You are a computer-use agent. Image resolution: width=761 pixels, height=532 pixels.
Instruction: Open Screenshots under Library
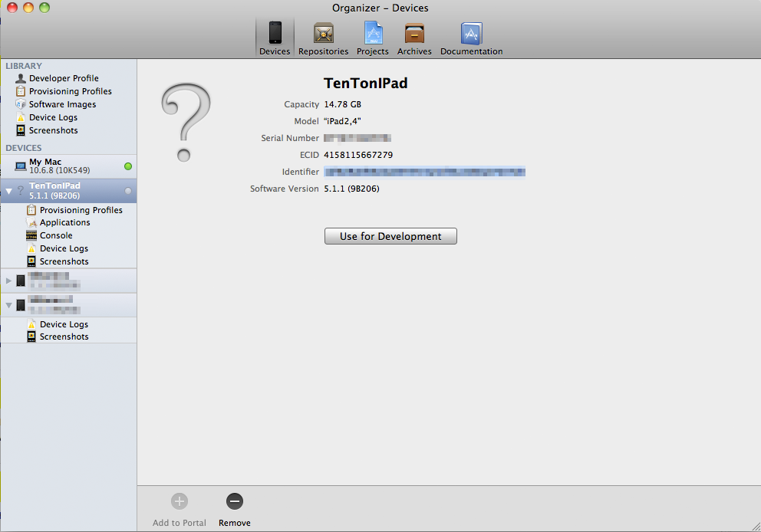[x=53, y=130]
